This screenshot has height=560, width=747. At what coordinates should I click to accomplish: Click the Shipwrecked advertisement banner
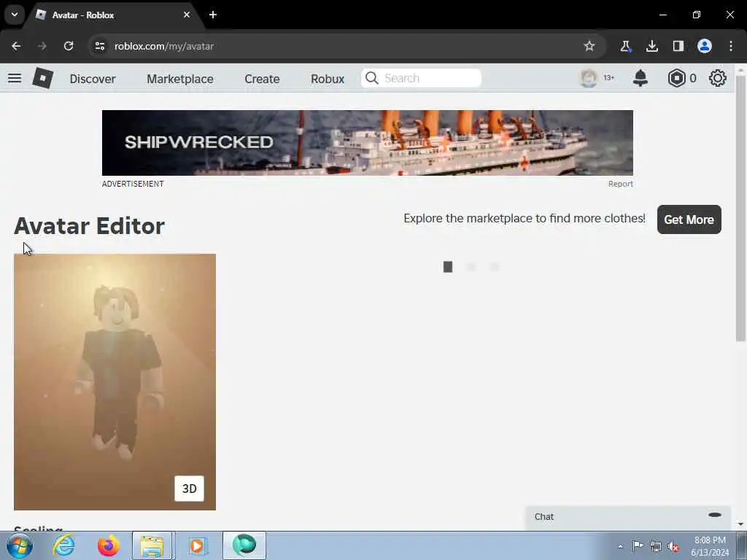pyautogui.click(x=368, y=143)
